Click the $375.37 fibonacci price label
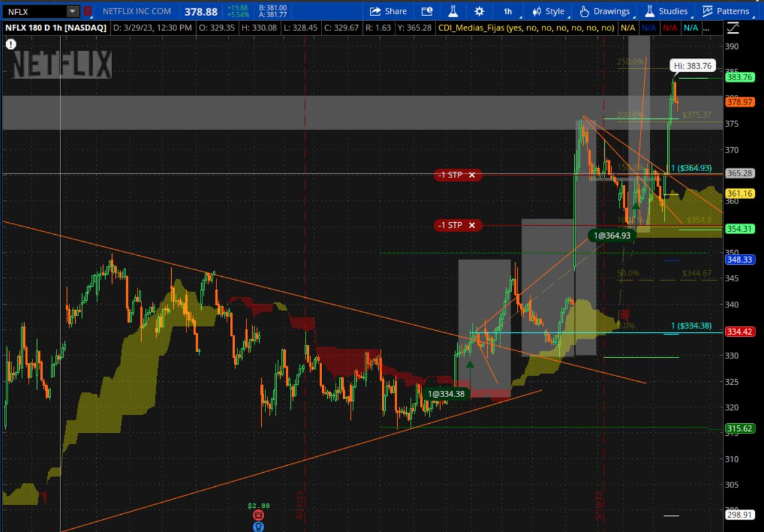The width and height of the screenshot is (764, 532). coord(697,115)
